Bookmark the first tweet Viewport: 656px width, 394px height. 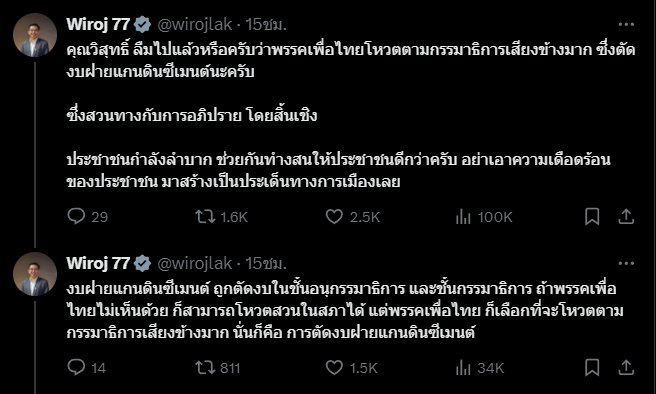[592, 217]
